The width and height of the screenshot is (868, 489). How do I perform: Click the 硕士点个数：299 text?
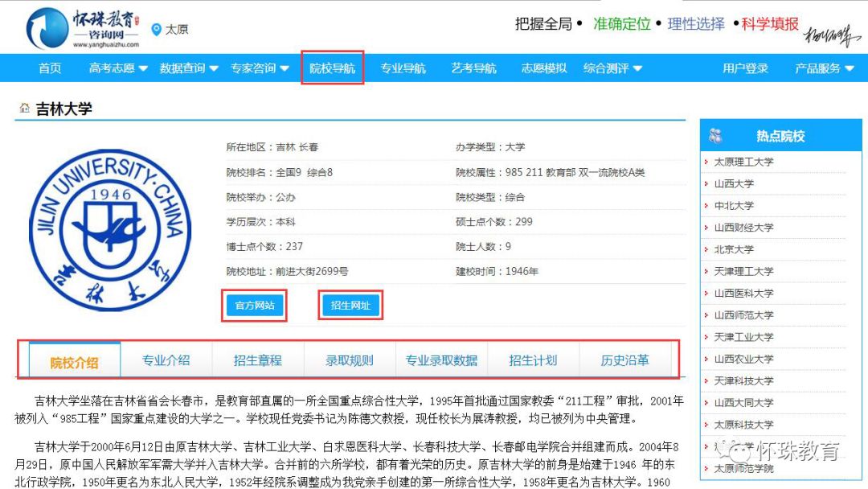[x=493, y=221]
